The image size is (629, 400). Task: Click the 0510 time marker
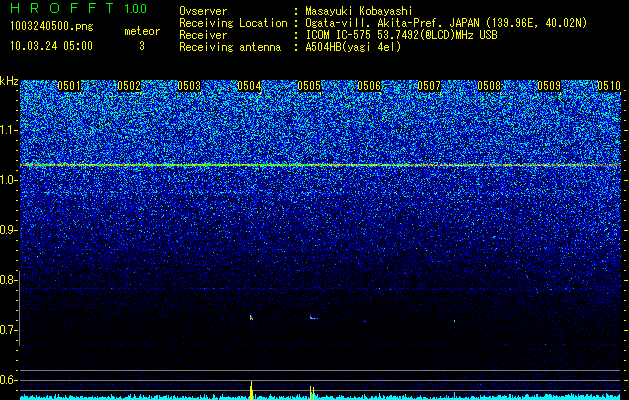[609, 86]
